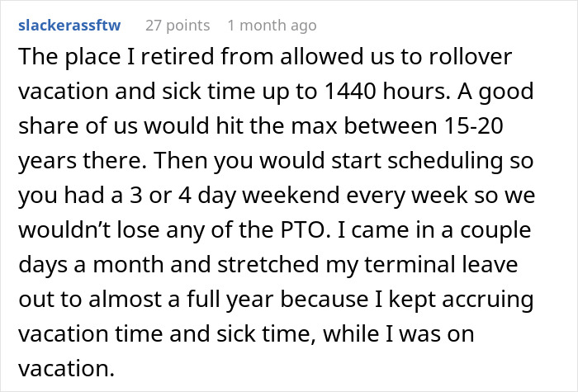Click the 27 points score label
The image size is (578, 392).
point(178,26)
